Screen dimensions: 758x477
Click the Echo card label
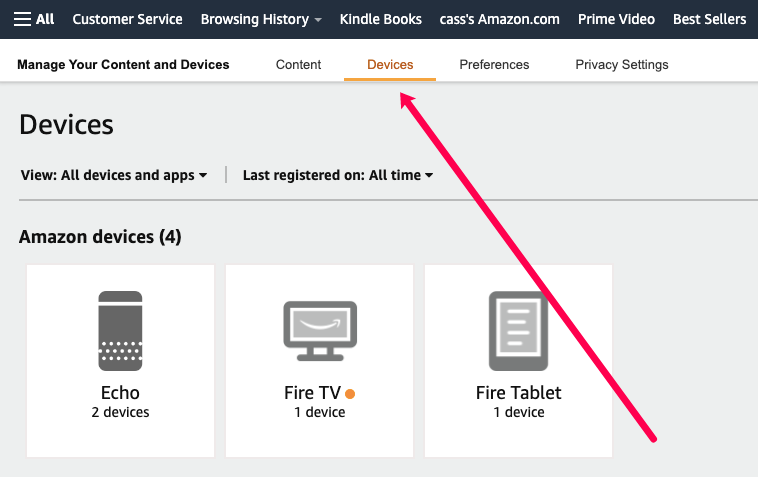click(x=120, y=393)
